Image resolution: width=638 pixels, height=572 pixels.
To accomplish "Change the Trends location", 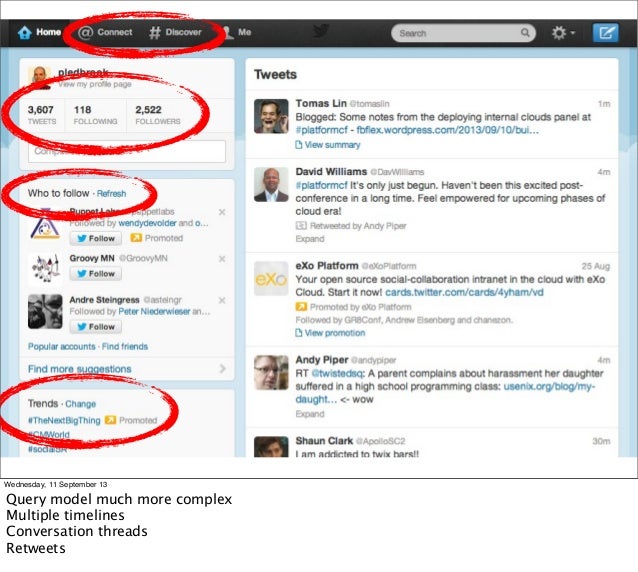I will pyautogui.click(x=81, y=404).
